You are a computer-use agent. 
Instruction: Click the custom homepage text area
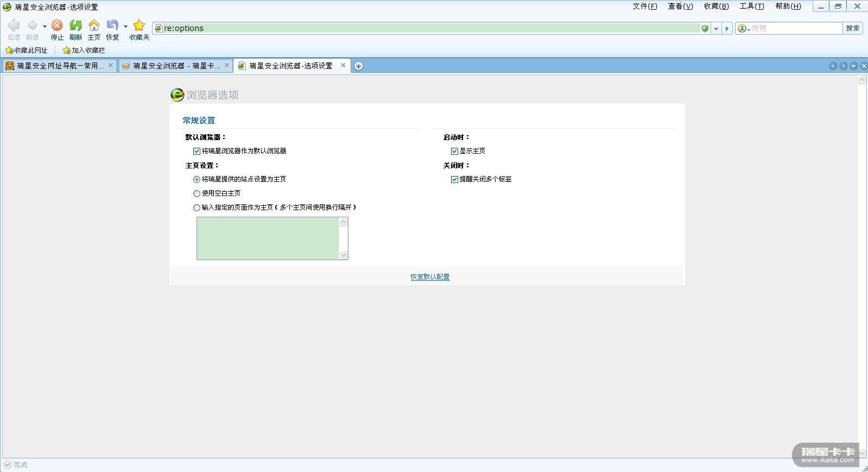coord(268,238)
